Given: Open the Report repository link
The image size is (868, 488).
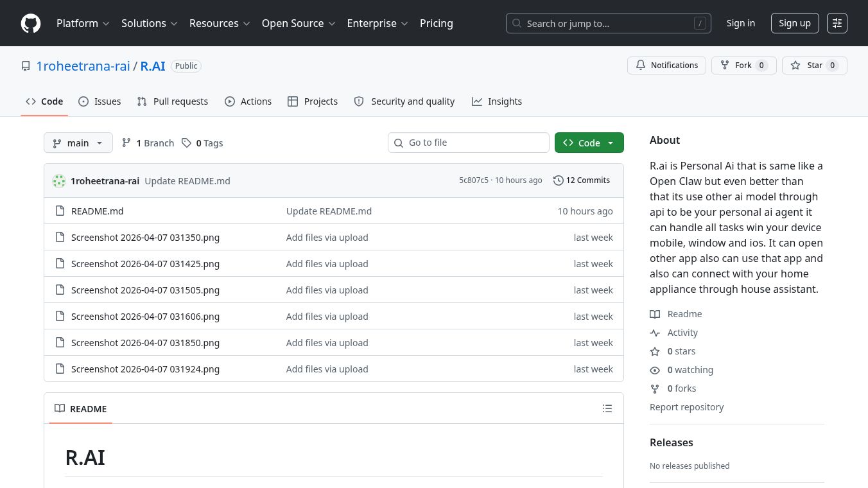Looking at the screenshot, I should tap(686, 407).
